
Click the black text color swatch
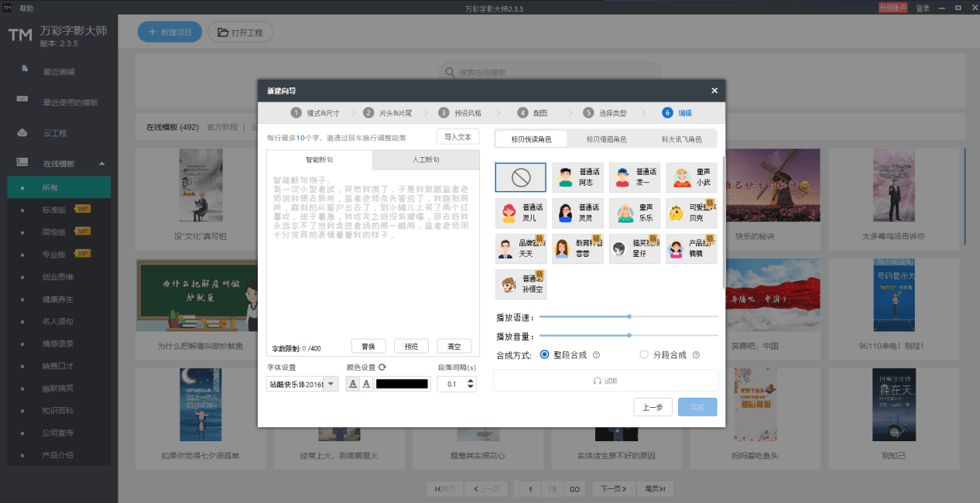(403, 384)
